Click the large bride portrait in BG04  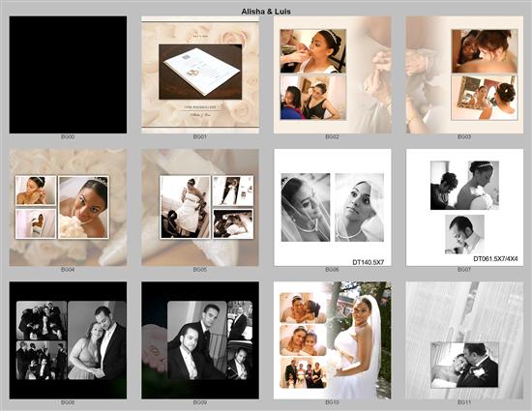[x=83, y=207]
